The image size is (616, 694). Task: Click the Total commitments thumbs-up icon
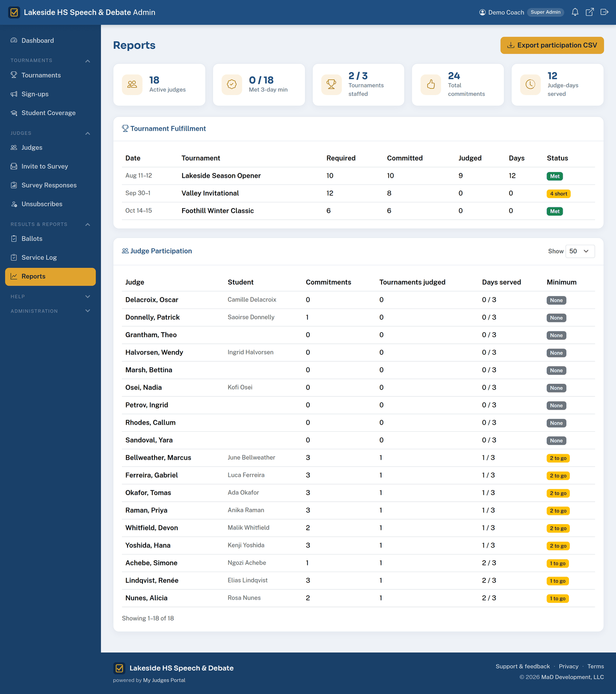click(431, 84)
